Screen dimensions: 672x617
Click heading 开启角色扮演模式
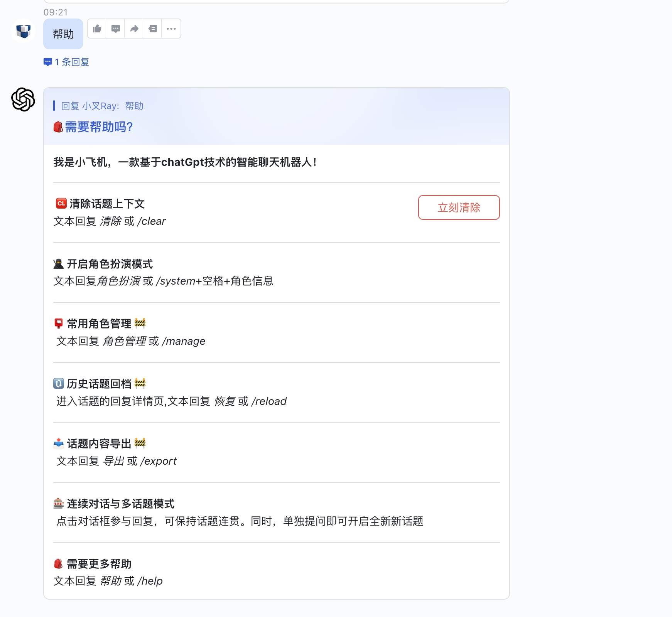click(x=110, y=264)
